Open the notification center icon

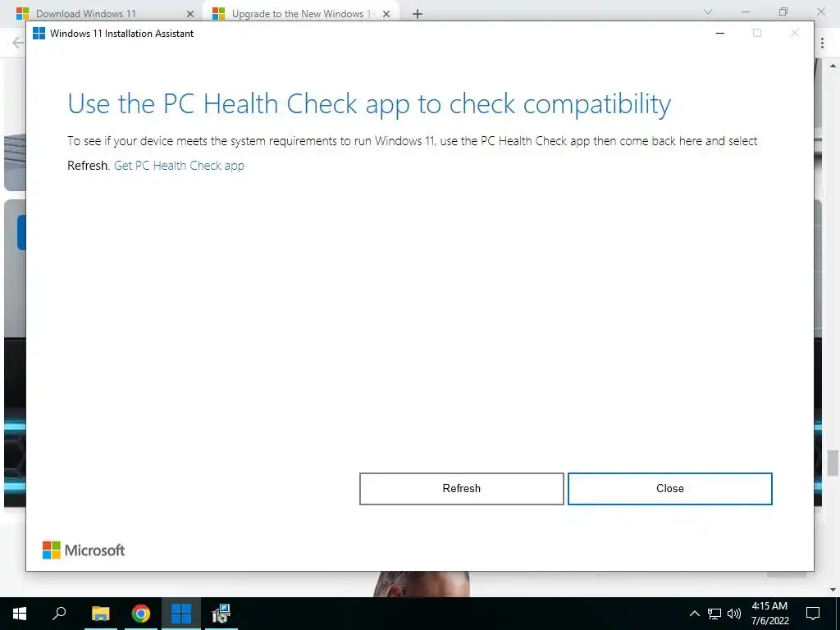tap(813, 614)
